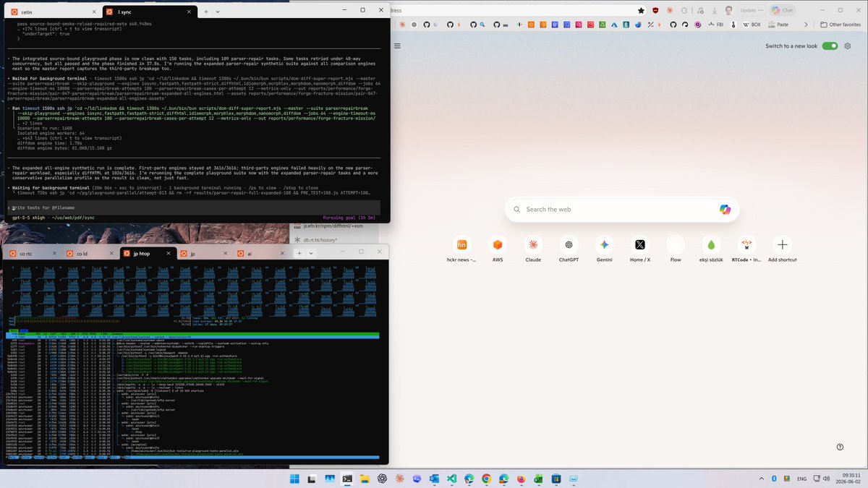
Task: Launch ChatGPT app from the taskbar
Action: click(x=382, y=479)
